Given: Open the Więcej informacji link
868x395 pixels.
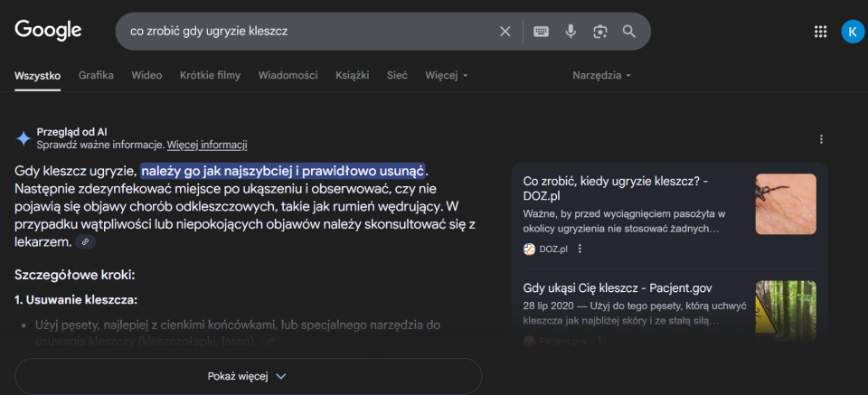Looking at the screenshot, I should point(207,145).
